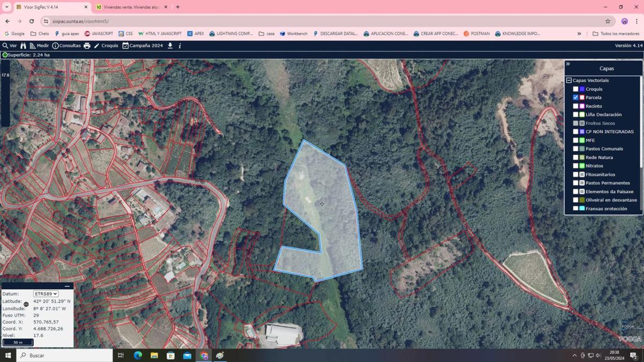Tick the Rede Natura layer checkbox

pyautogui.click(x=576, y=157)
